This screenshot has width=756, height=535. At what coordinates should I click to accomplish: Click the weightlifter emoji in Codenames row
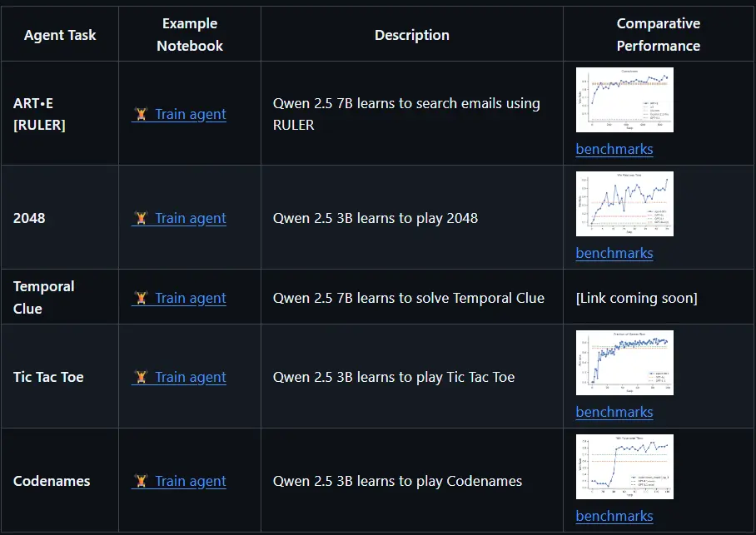coord(141,481)
